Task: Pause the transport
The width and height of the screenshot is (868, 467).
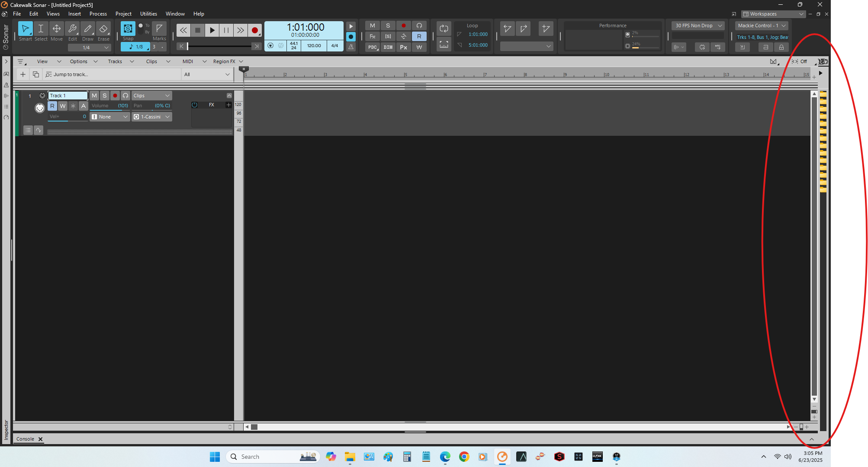Action: tap(226, 30)
